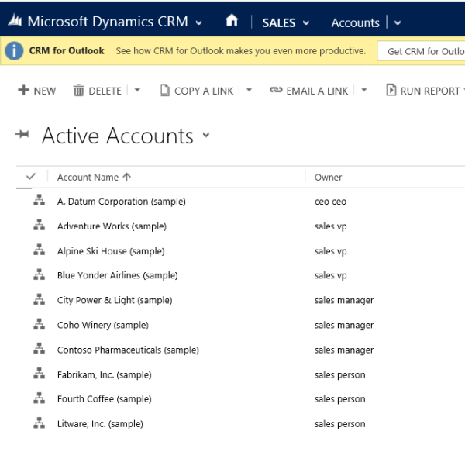Click account icon for Blue Yonder Airlines

coord(40,274)
